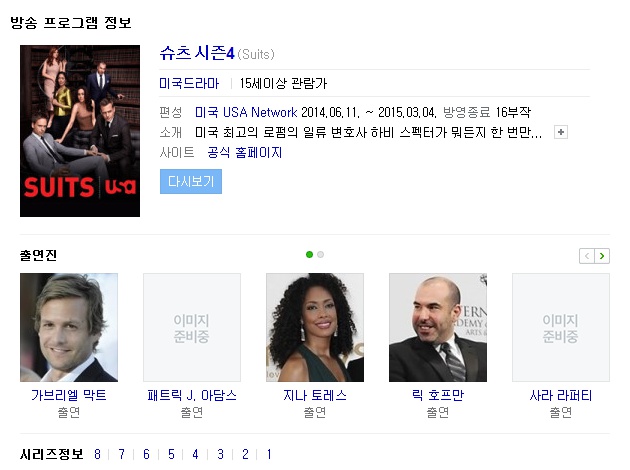630x470 pixels.
Task: Open 가브리엘 막트 profile photo
Action: pos(69,327)
